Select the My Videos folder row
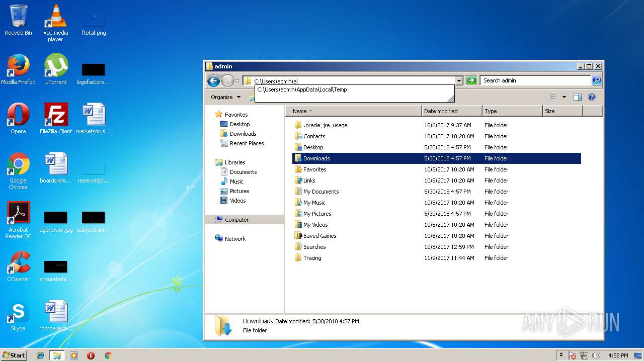This screenshot has height=362, width=644. coord(437,225)
